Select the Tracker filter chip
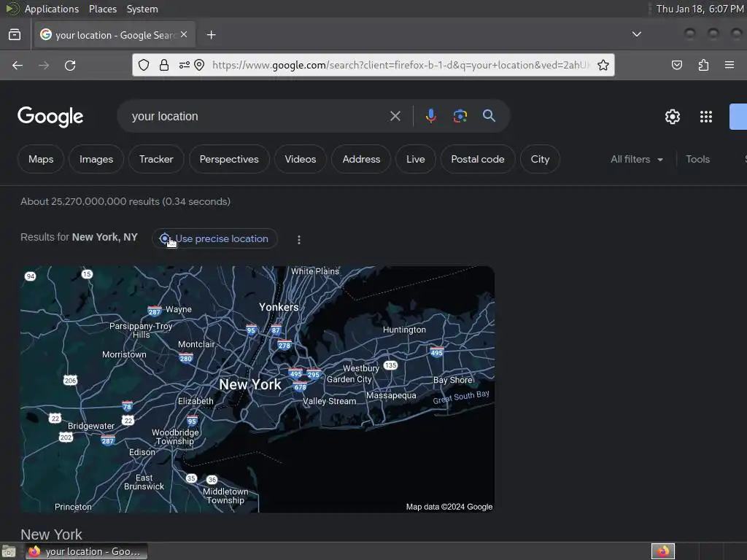The image size is (747, 560). 156,159
